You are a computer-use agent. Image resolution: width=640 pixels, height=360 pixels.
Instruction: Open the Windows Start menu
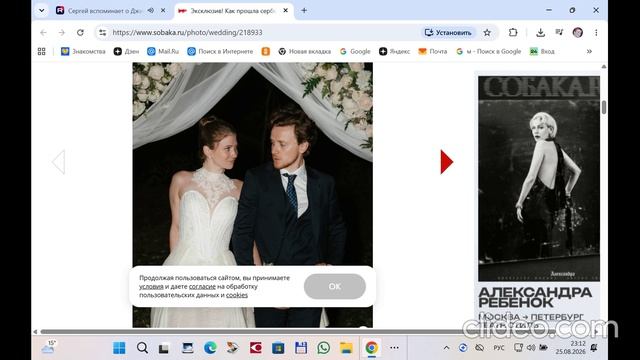119,348
